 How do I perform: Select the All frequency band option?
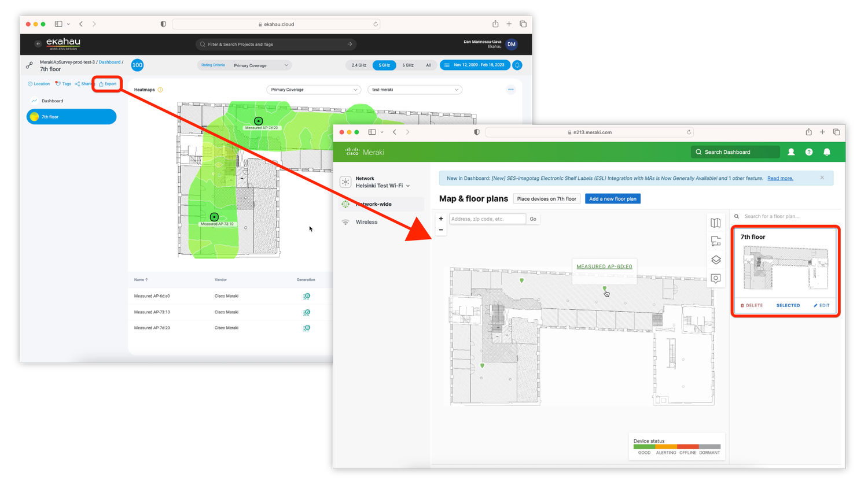tap(428, 65)
